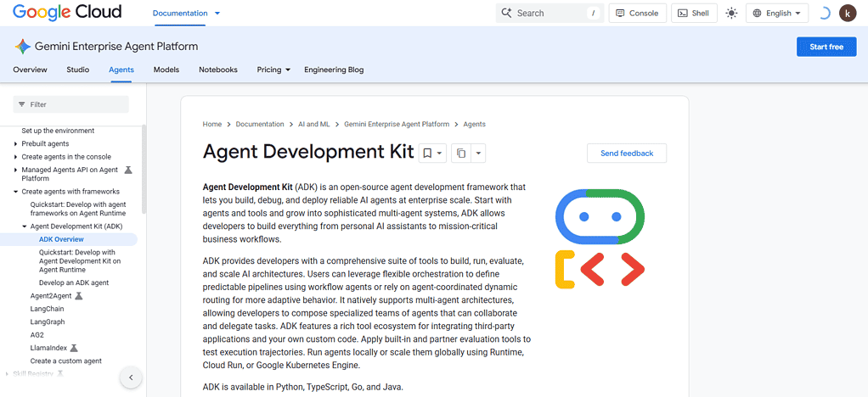This screenshot has width=868, height=397.
Task: Click the Gemini Enterprise Agent Platform title
Action: coord(116,47)
